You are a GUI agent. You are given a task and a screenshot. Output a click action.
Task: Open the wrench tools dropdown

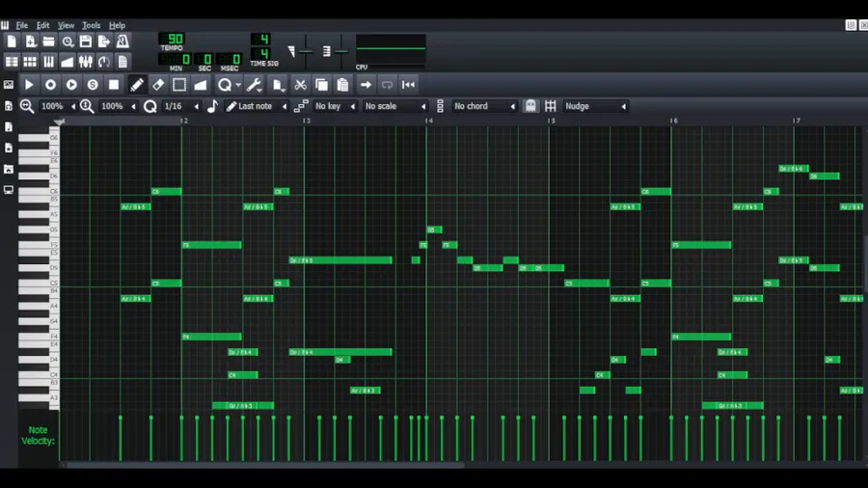pos(254,85)
